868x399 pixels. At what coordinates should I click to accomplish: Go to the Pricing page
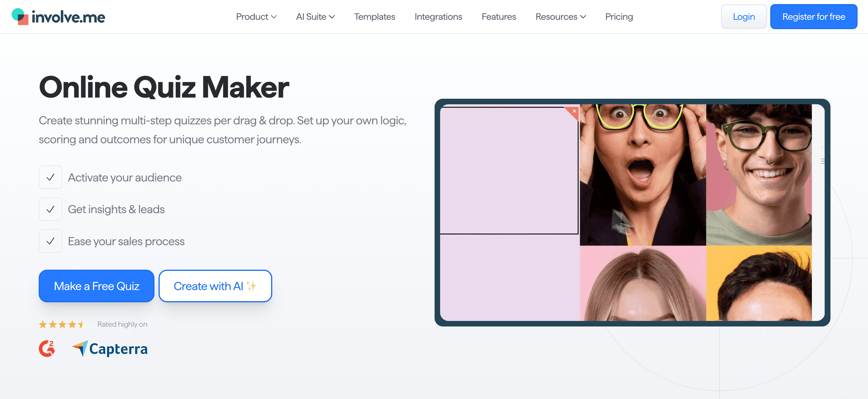619,17
